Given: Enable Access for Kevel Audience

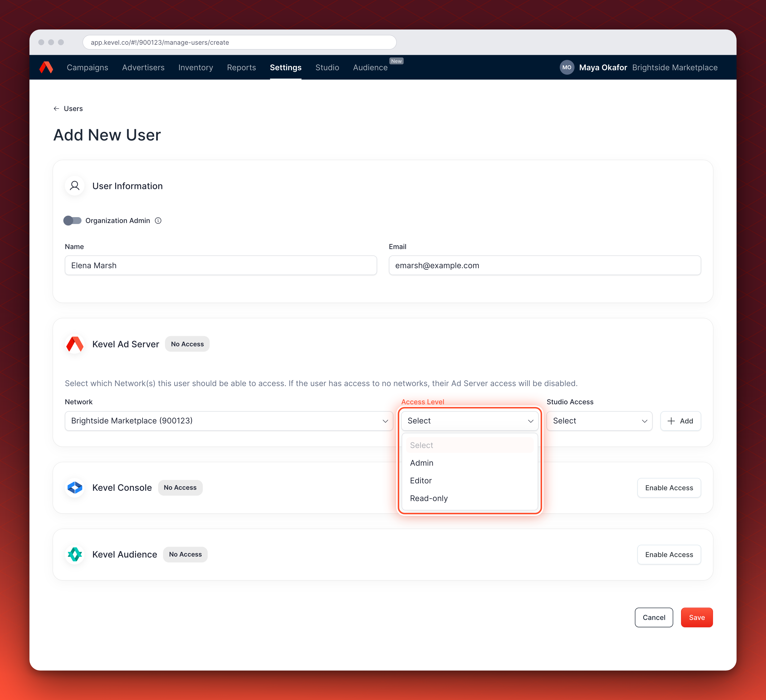Looking at the screenshot, I should tap(669, 554).
